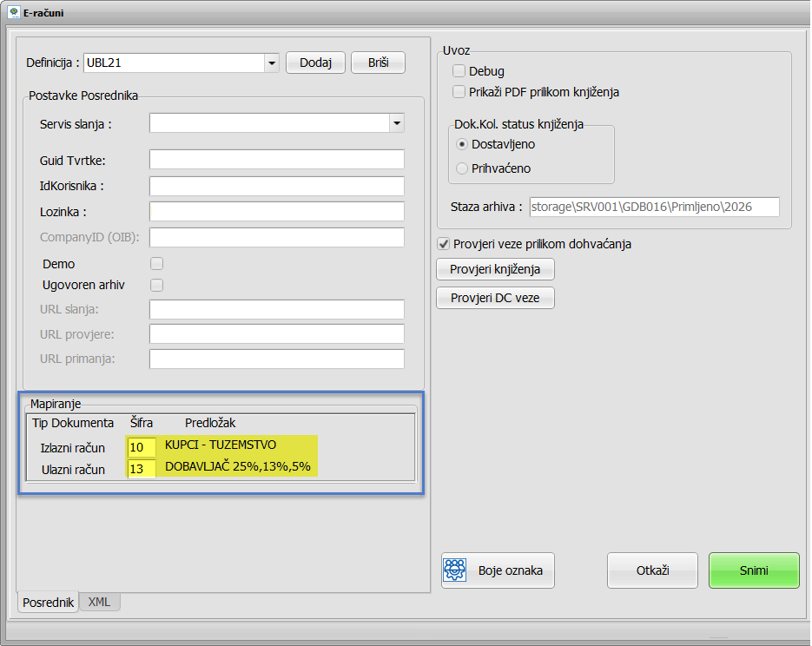Choose the Dostavljeno status radio button

[462, 144]
